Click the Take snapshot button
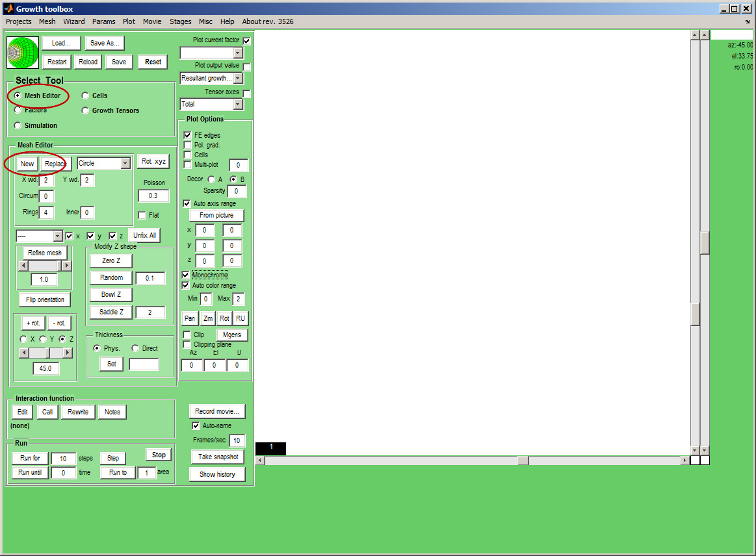756x556 pixels. [x=218, y=457]
